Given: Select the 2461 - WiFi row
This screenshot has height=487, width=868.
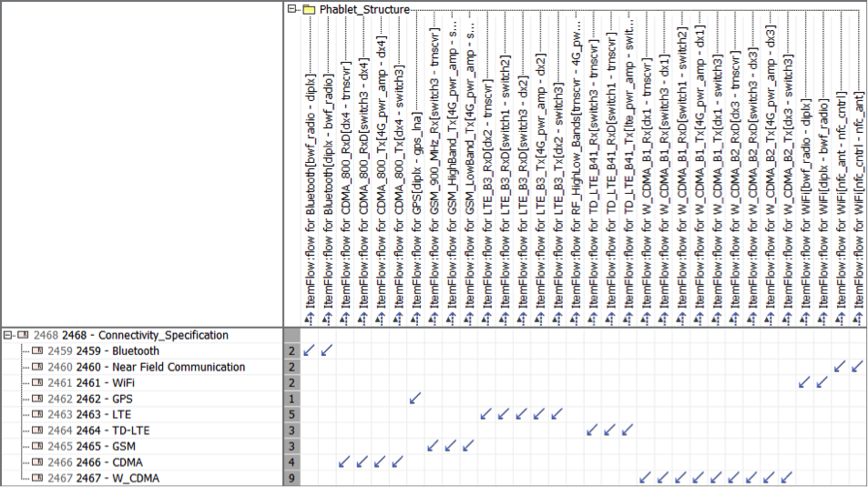Looking at the screenshot, I should pyautogui.click(x=91, y=382).
